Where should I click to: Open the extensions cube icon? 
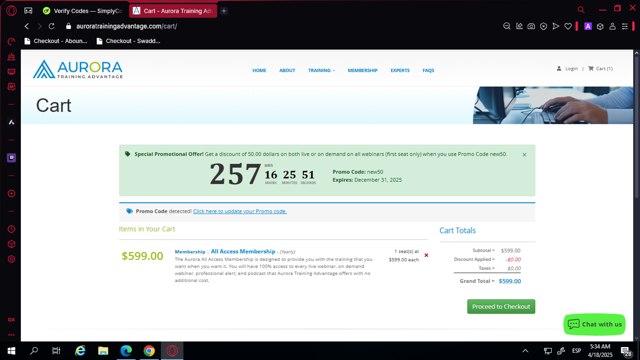click(600, 26)
